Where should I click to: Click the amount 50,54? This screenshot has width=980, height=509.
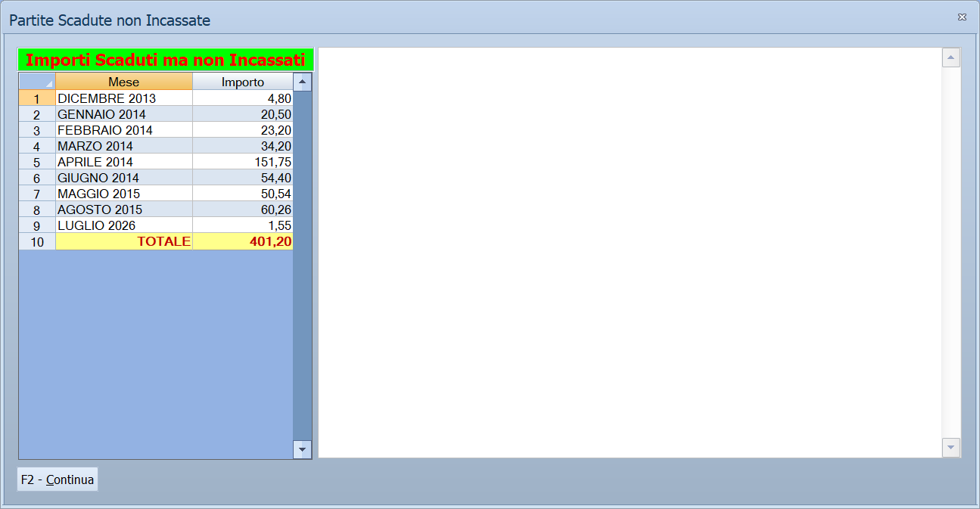coord(243,194)
